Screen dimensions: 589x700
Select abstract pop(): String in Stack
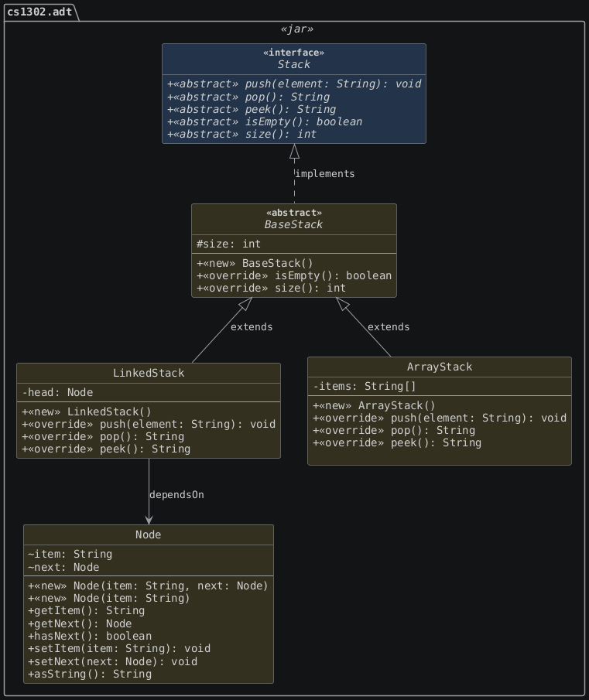248,97
